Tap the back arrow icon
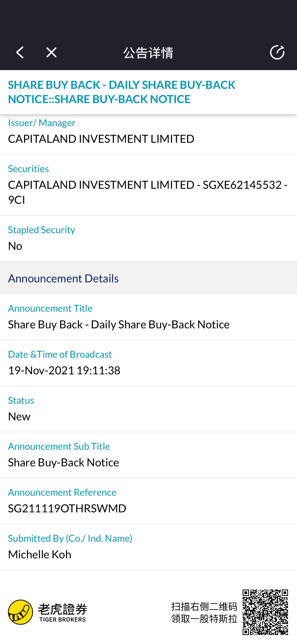 coord(20,52)
